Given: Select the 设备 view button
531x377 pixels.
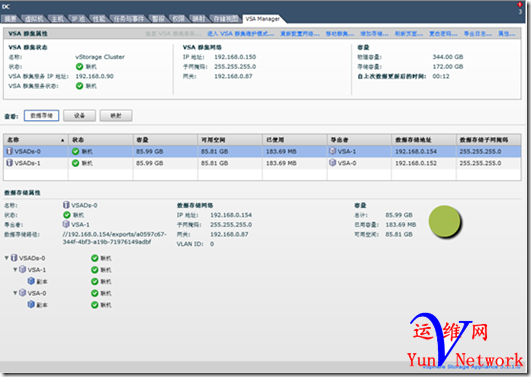Looking at the screenshot, I should point(79,116).
